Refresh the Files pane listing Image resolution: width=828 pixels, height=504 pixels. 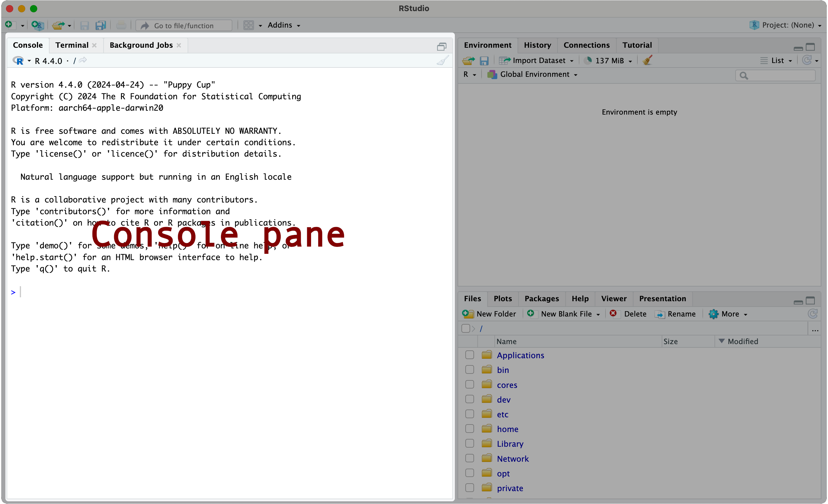[813, 314]
